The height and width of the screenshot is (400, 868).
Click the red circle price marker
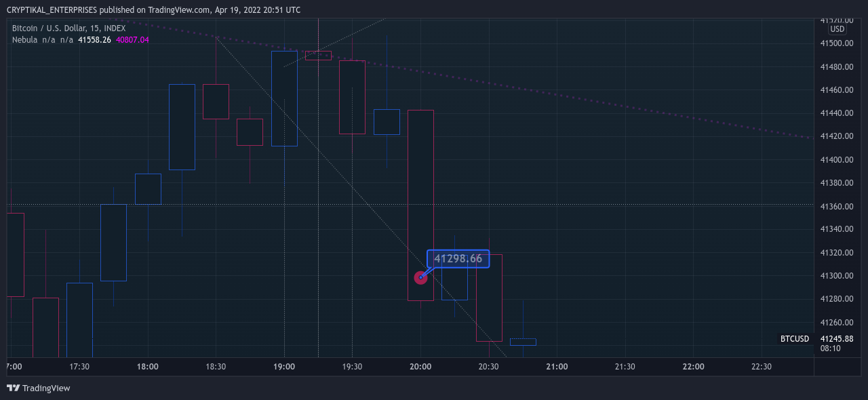point(420,277)
